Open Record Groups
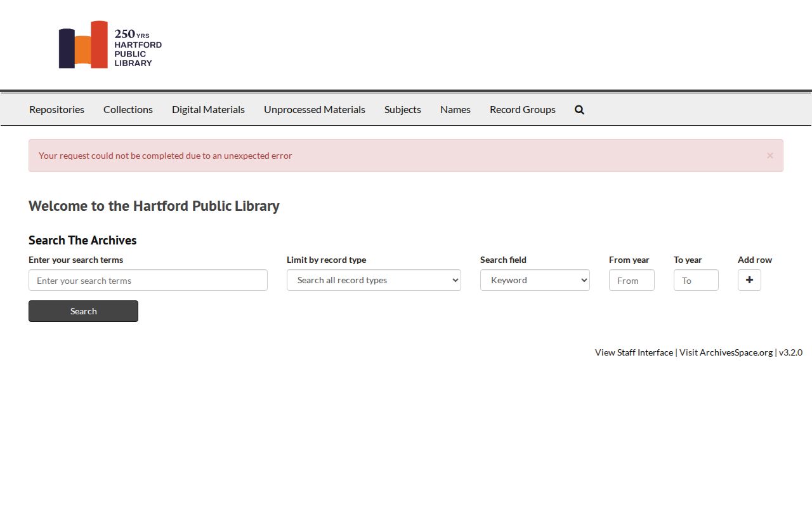The width and height of the screenshot is (812, 508). point(523,110)
